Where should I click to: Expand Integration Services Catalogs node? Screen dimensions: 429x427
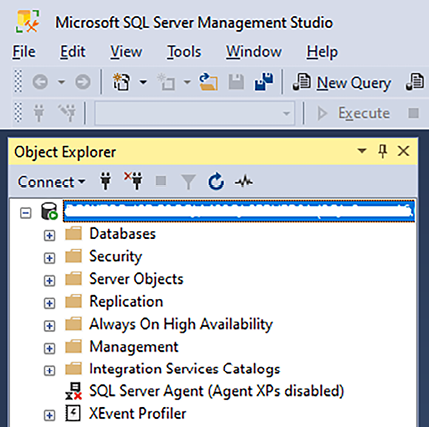pos(49,371)
